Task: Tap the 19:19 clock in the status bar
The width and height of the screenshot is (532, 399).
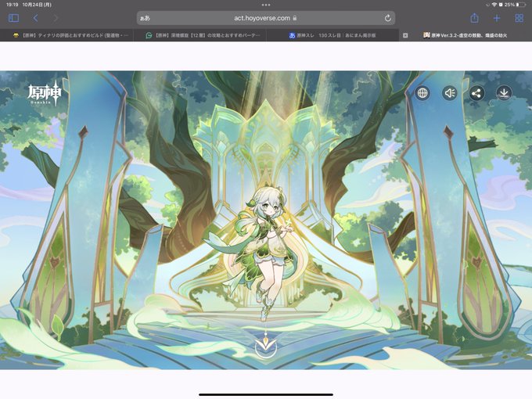Action: tap(12, 5)
